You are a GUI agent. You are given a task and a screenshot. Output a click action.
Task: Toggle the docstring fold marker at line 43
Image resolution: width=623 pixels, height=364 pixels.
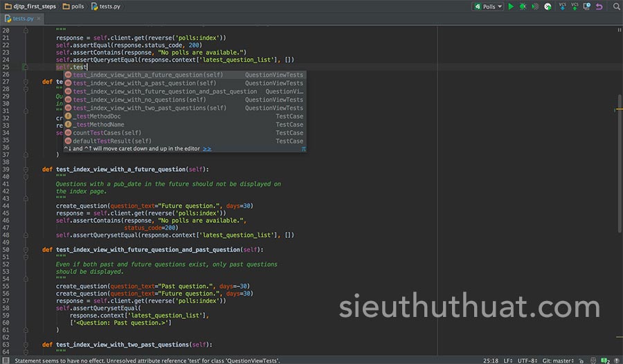point(26,199)
